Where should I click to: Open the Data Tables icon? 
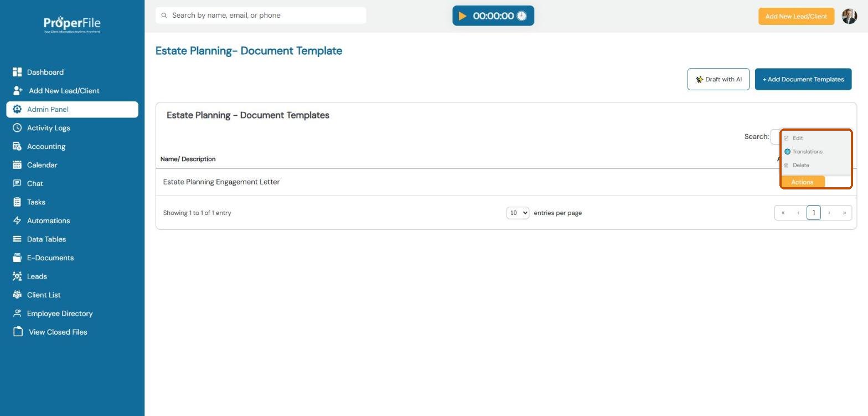(x=17, y=239)
